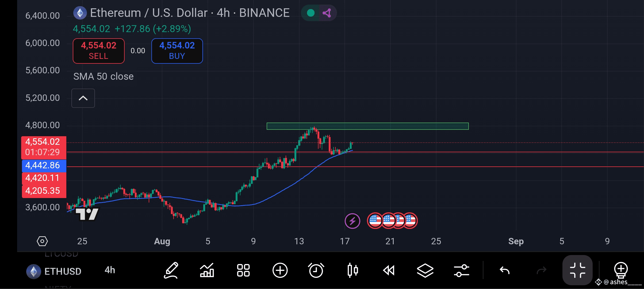Tap the lightbulb plus idea icon

click(621, 270)
